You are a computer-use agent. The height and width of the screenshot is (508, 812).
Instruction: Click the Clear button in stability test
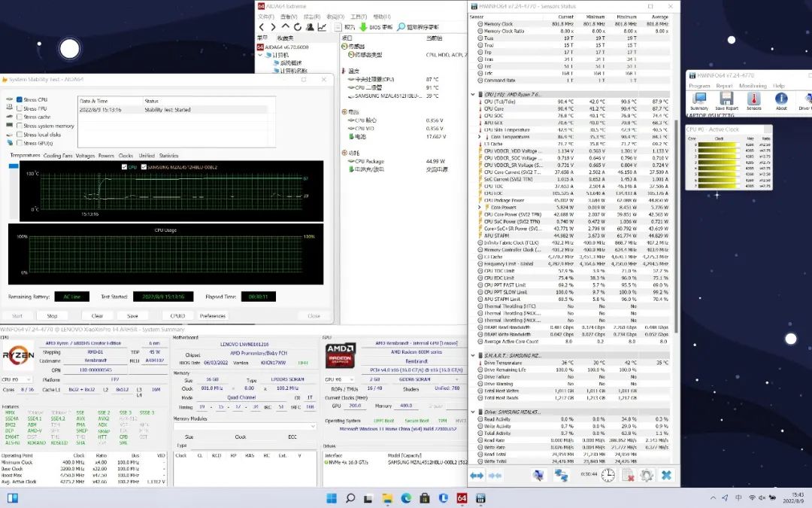point(97,315)
